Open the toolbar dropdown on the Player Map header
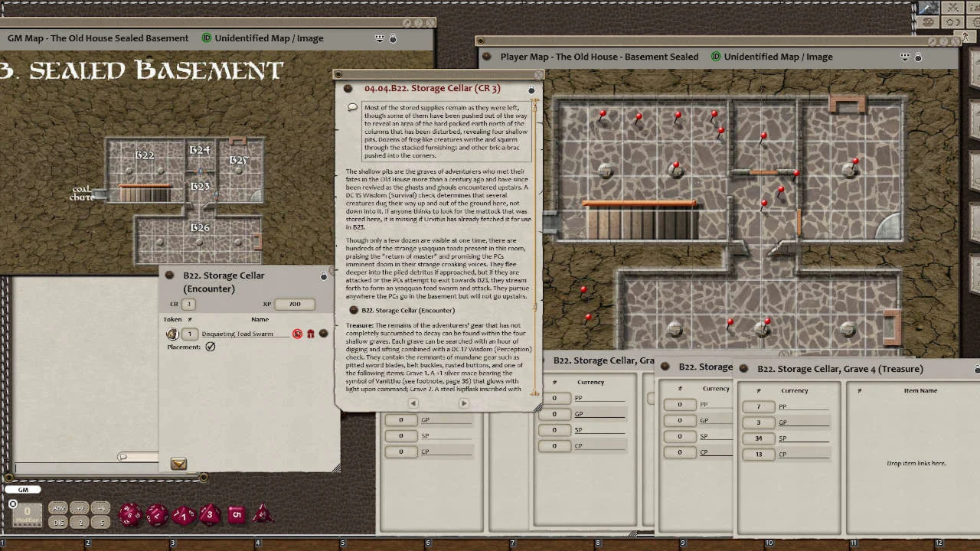This screenshot has height=551, width=980. pos(905,57)
